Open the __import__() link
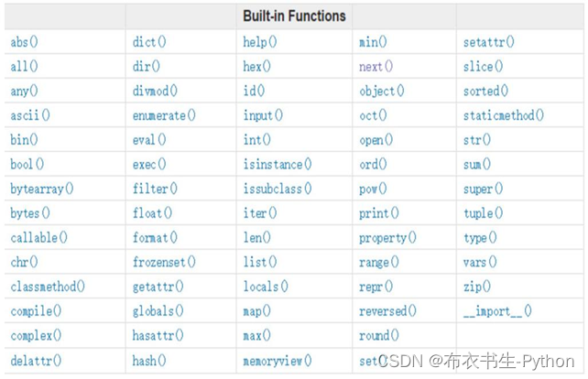Screen dimensions: 588x379 (x=497, y=311)
